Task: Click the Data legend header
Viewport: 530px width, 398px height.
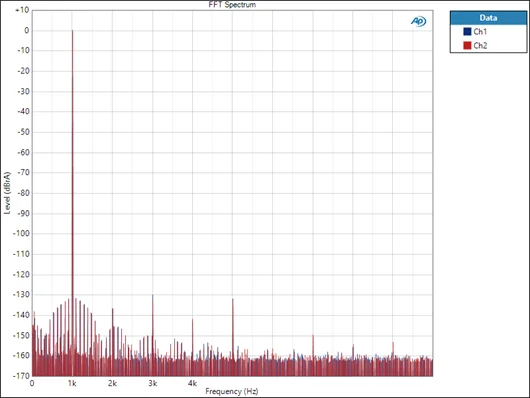Action: click(x=488, y=18)
